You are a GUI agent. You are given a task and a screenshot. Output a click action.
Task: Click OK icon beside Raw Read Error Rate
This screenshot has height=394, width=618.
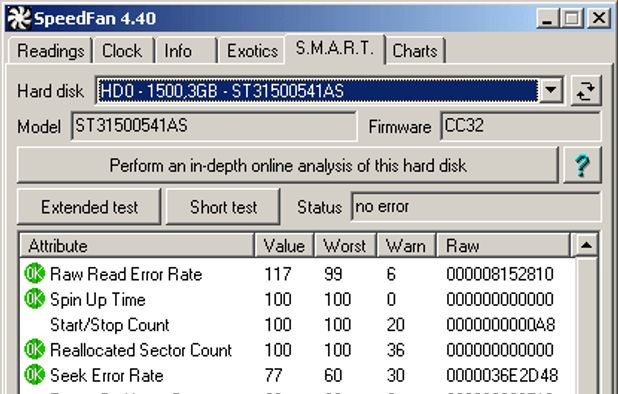(x=35, y=273)
